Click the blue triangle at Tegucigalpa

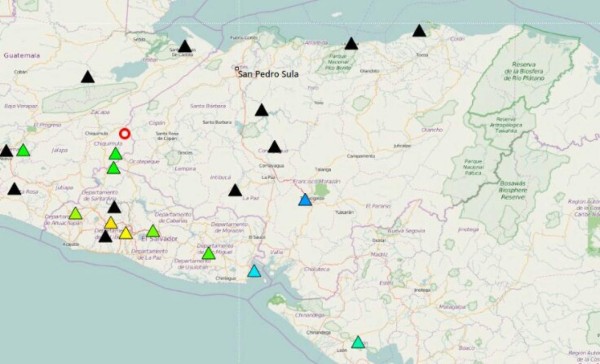[x=305, y=199]
